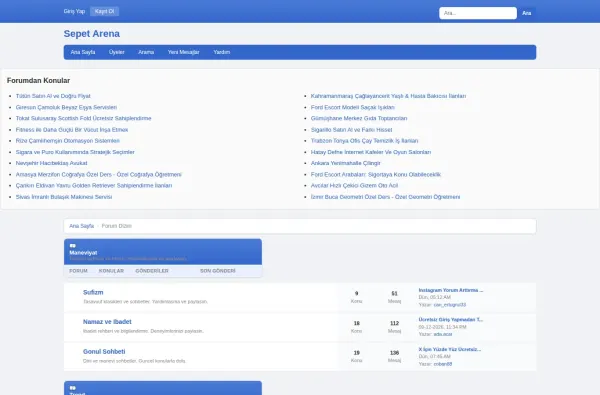
Task: Focus the Ara search input field
Action: point(478,13)
